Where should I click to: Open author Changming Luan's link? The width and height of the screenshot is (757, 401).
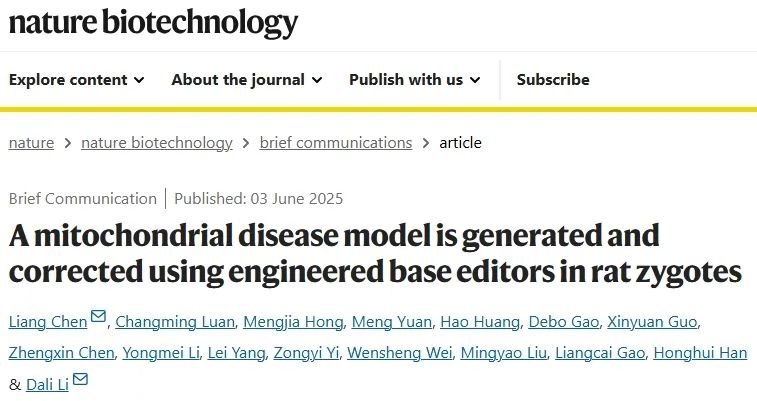[x=175, y=322]
